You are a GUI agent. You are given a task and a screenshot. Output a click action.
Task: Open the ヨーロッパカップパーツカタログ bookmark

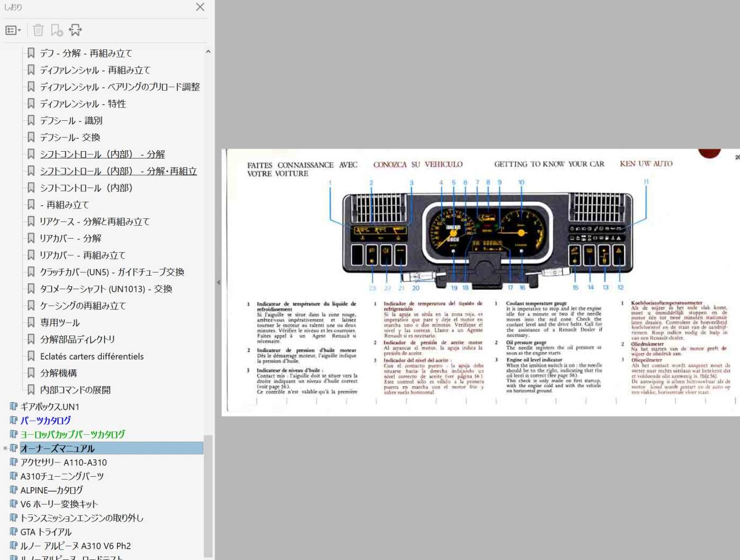pos(72,434)
